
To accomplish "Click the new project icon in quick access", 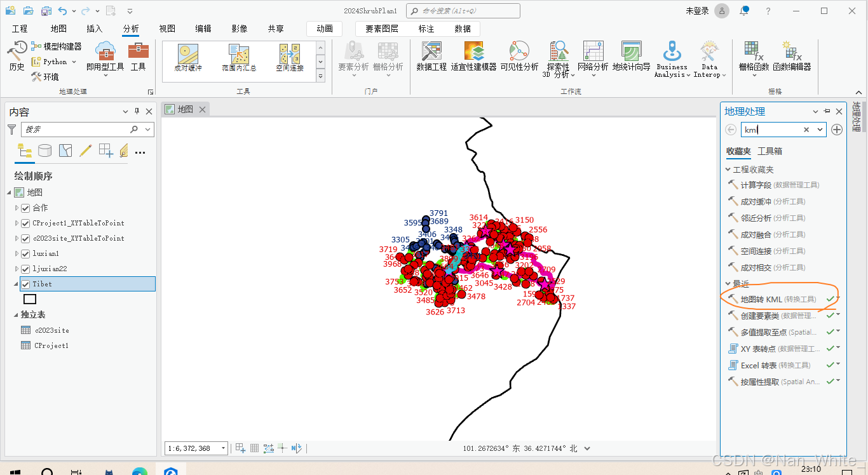I will pos(10,11).
